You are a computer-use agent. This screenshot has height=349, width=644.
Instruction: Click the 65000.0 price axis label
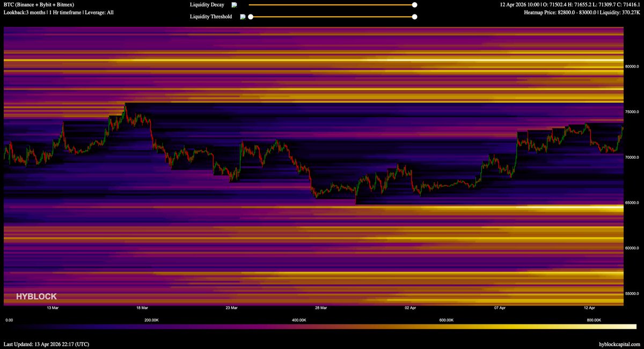[632, 203]
